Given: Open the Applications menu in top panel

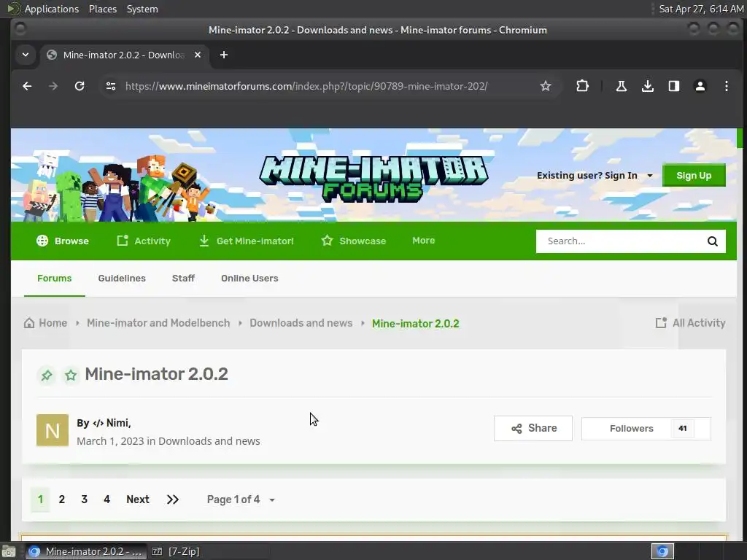Looking at the screenshot, I should click(52, 9).
